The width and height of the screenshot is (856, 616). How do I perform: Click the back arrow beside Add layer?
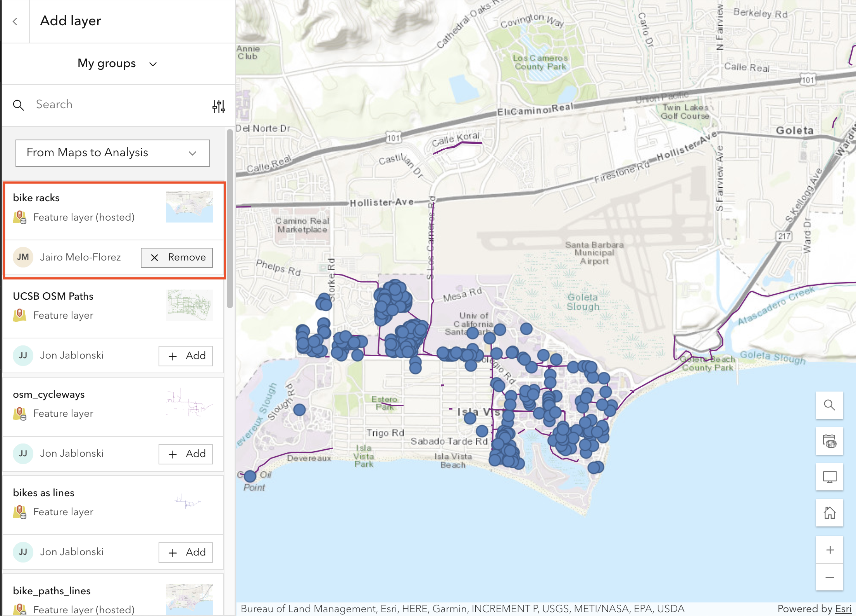pos(15,21)
